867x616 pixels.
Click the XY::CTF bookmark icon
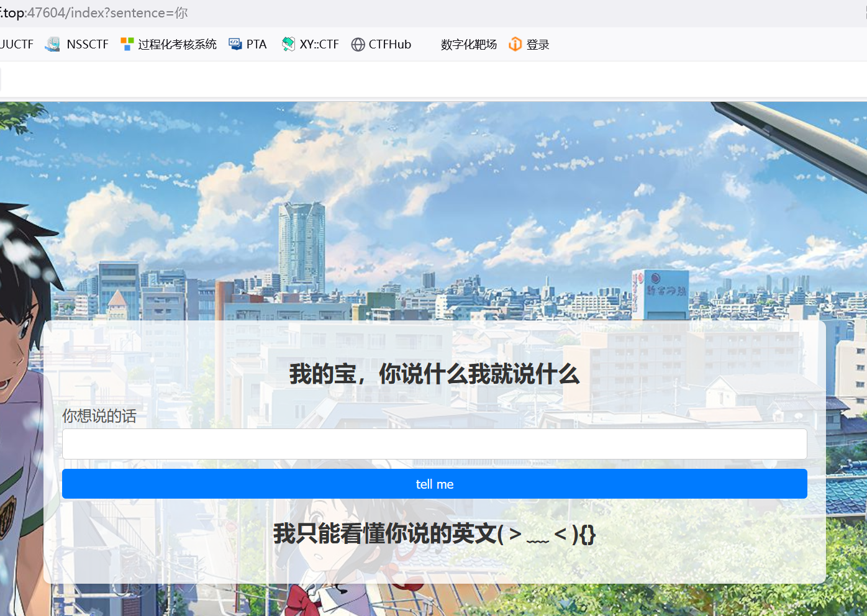pyautogui.click(x=288, y=44)
